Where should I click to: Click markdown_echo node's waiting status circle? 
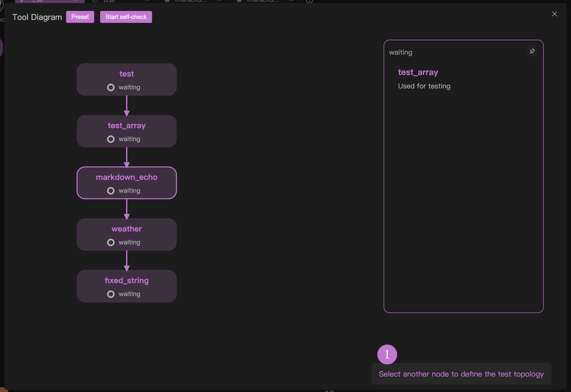pyautogui.click(x=111, y=191)
